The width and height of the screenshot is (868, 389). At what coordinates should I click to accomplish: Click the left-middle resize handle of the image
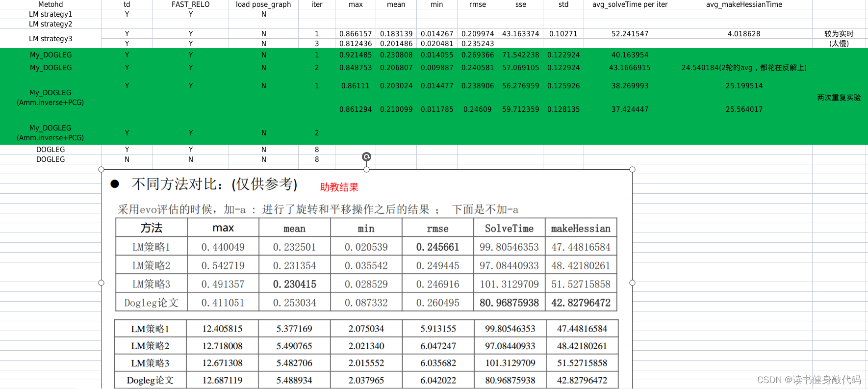[102, 283]
